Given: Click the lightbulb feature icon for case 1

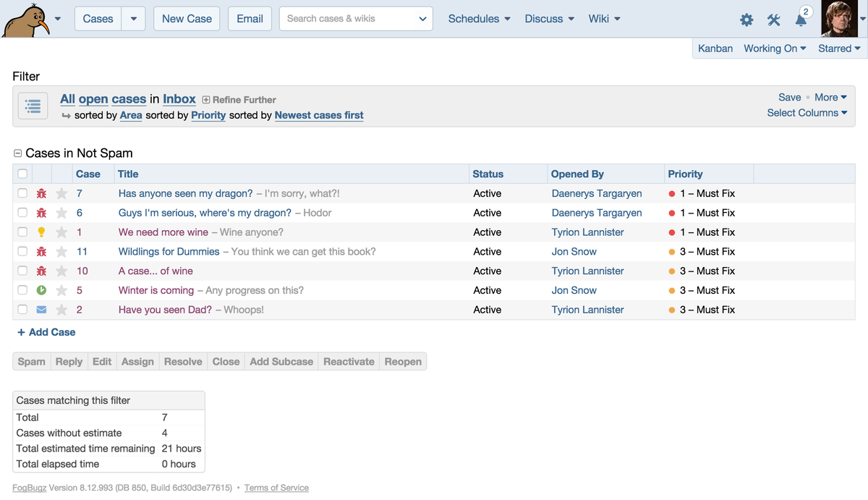Looking at the screenshot, I should [x=42, y=232].
